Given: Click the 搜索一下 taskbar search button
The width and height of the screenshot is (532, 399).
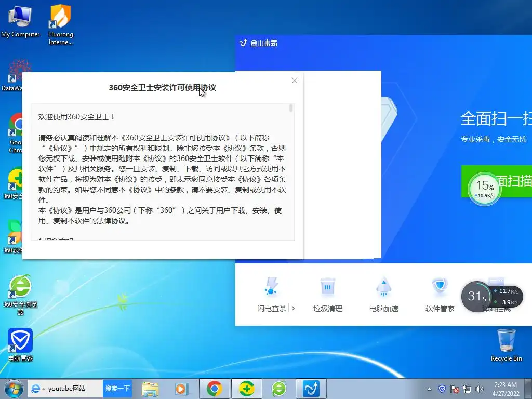Looking at the screenshot, I should click(117, 389).
